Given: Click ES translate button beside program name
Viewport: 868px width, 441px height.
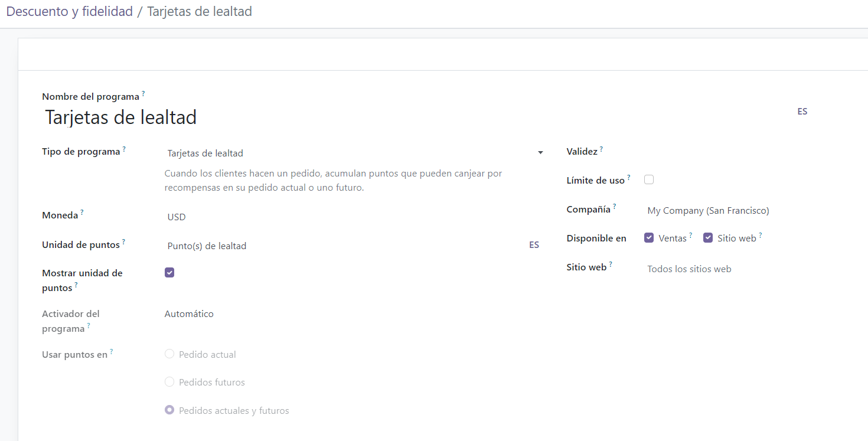Looking at the screenshot, I should [x=802, y=112].
